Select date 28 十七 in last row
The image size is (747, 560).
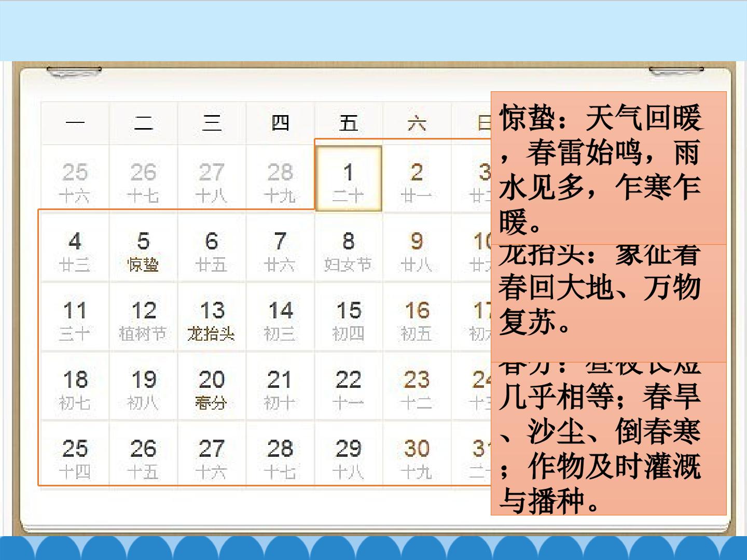click(x=280, y=455)
